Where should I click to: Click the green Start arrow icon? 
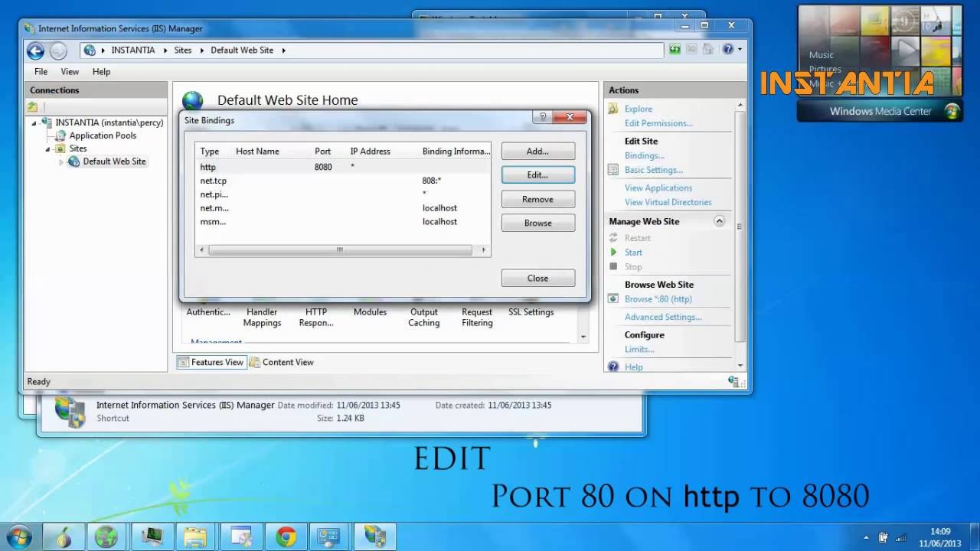[613, 253]
